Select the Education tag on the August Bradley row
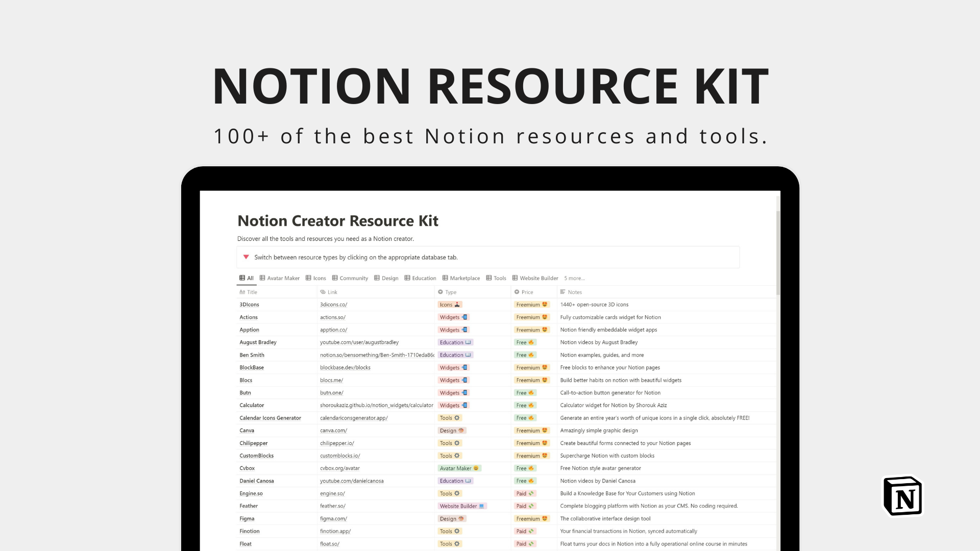 455,342
